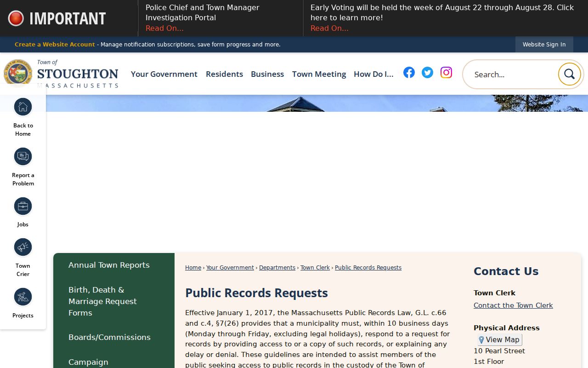The width and height of the screenshot is (588, 368).
Task: Open Boards/Commissions sidebar item
Action: 109,337
